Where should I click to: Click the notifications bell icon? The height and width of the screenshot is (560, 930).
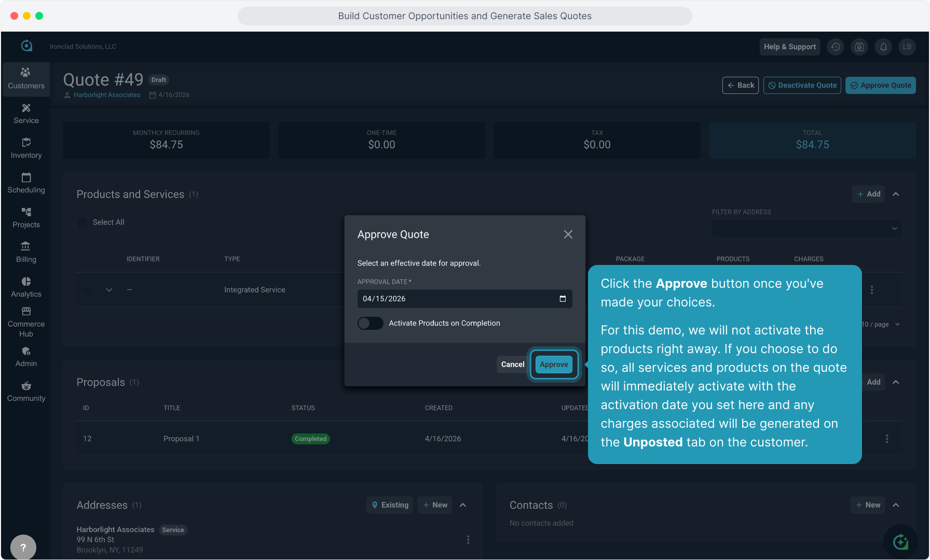(883, 47)
